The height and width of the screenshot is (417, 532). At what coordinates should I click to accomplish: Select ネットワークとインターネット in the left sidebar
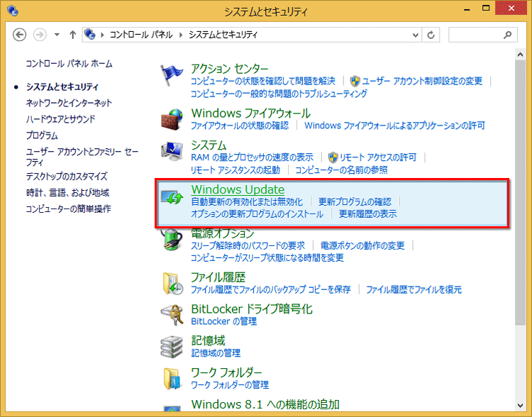click(x=69, y=103)
